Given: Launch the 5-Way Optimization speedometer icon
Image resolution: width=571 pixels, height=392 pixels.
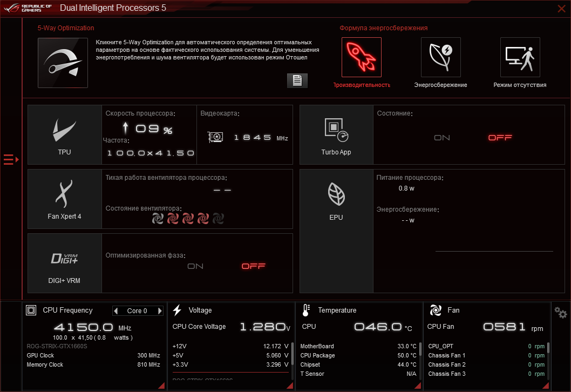Looking at the screenshot, I should click(x=63, y=63).
